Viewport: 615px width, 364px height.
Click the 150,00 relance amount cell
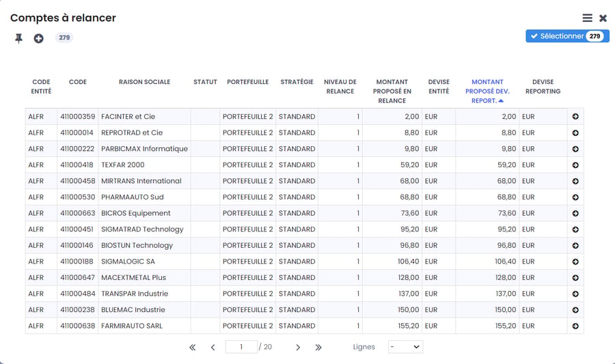[x=392, y=309]
